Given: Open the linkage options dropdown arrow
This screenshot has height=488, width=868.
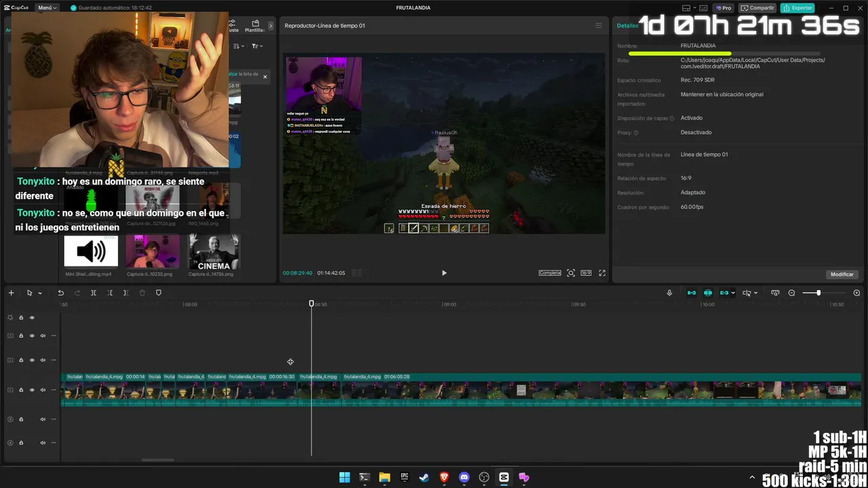Looking at the screenshot, I should (733, 293).
